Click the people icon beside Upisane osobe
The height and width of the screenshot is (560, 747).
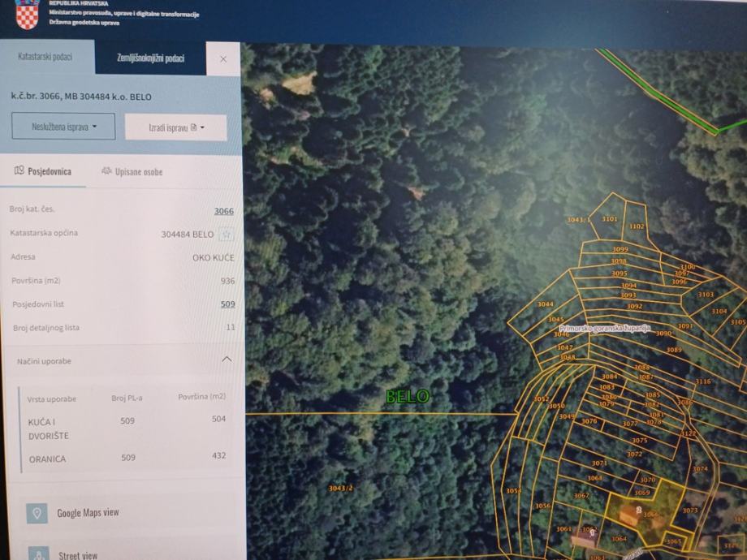click(x=106, y=171)
